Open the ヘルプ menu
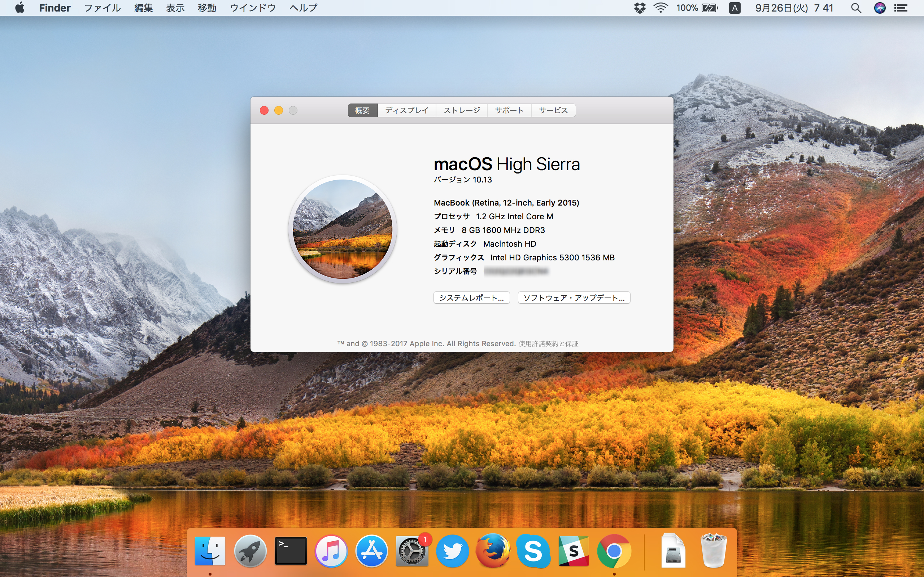The height and width of the screenshot is (577, 924). click(303, 8)
